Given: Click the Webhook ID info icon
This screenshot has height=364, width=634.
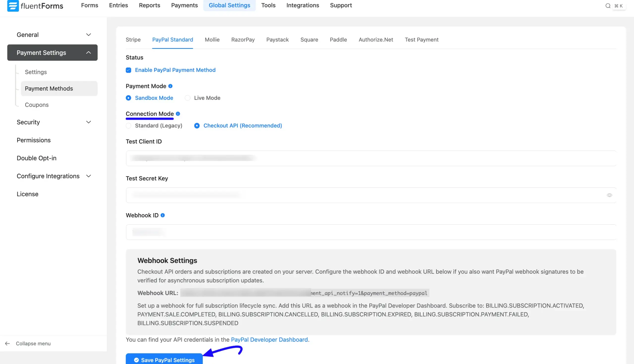Looking at the screenshot, I should tap(162, 215).
